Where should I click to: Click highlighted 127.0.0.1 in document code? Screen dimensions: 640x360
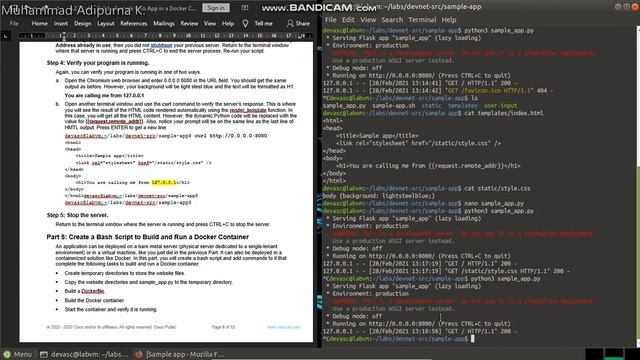[164, 182]
